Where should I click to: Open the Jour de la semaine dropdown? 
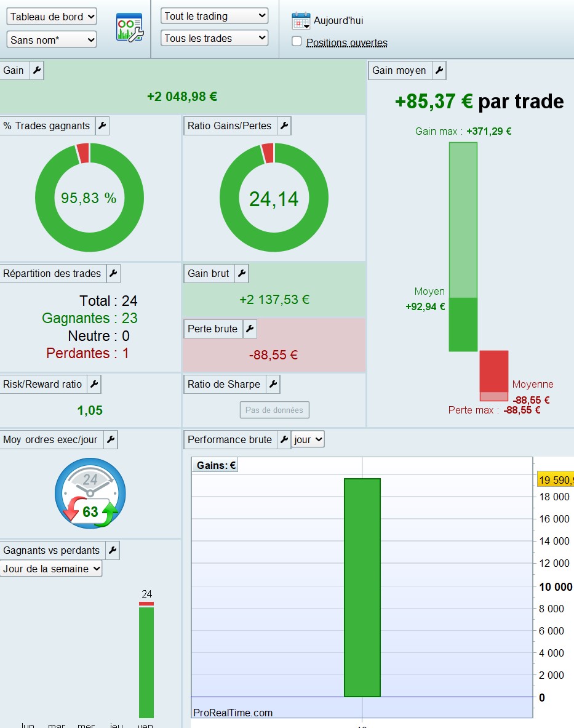pos(51,569)
